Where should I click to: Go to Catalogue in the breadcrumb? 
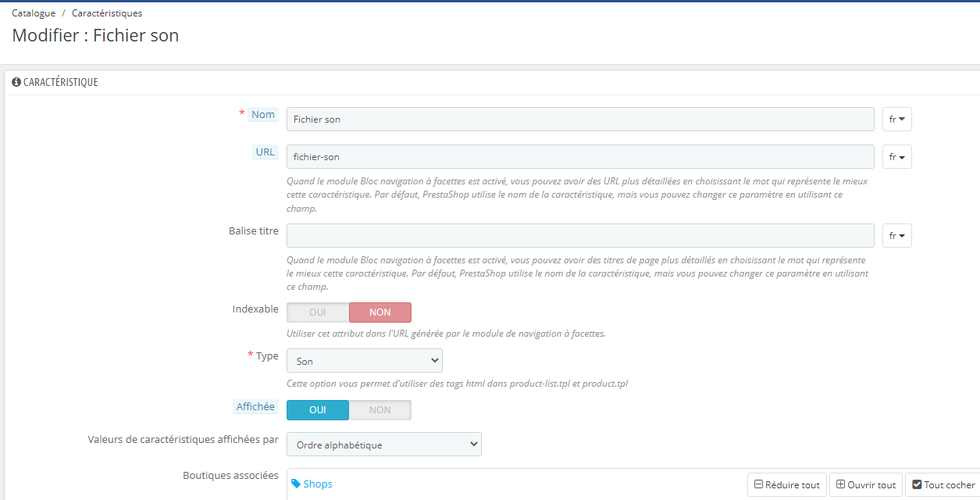pyautogui.click(x=34, y=13)
